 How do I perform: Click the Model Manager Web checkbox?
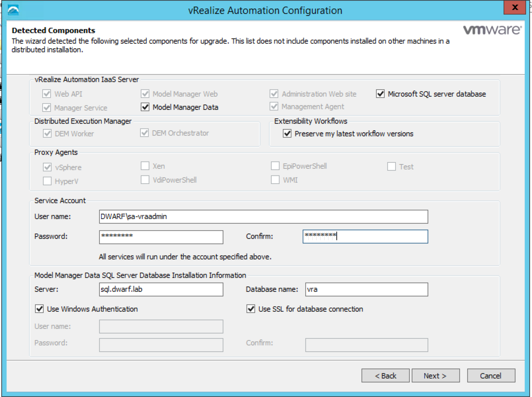tap(145, 94)
